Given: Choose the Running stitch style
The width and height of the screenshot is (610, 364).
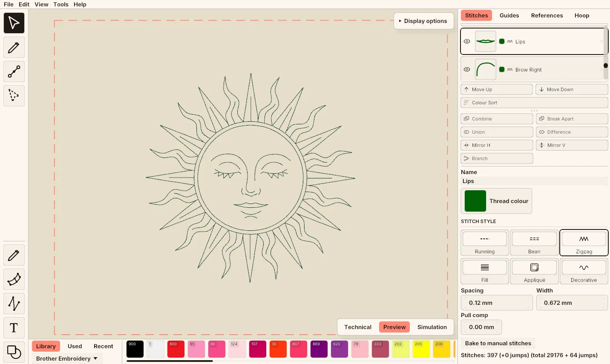Looking at the screenshot, I should point(485,243).
